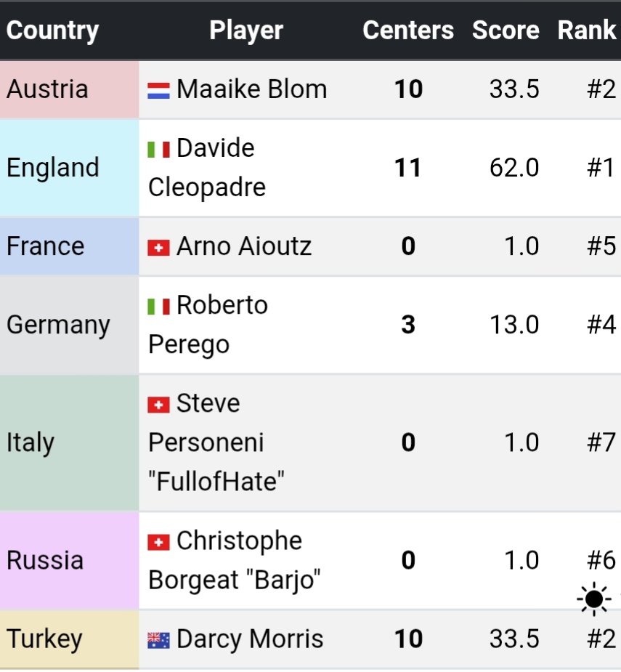Click the purple Russia country cell

(x=70, y=561)
